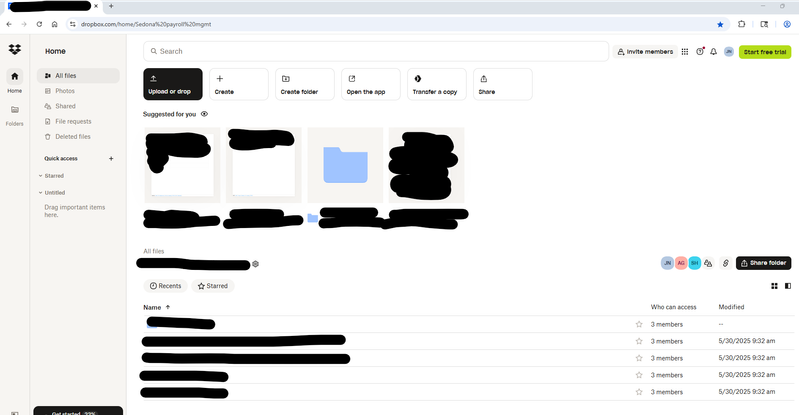Toggle the details side panel icon

coord(788,286)
